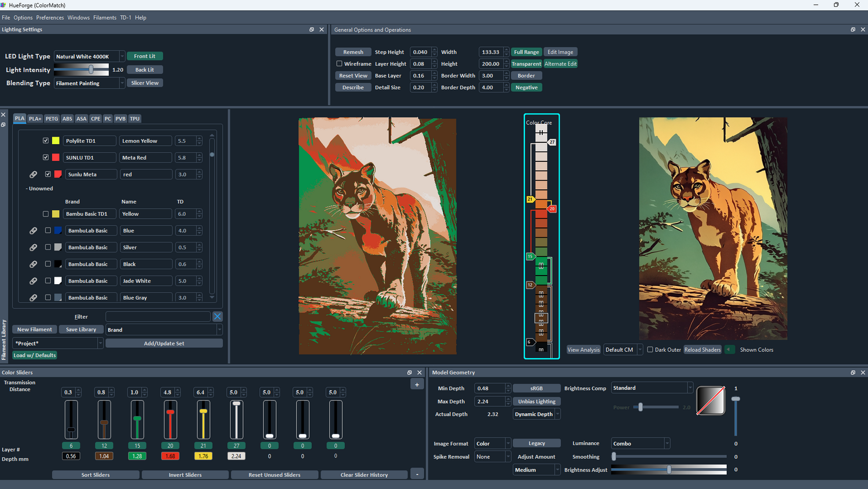
Task: Click the Filter text field
Action: pyautogui.click(x=158, y=317)
